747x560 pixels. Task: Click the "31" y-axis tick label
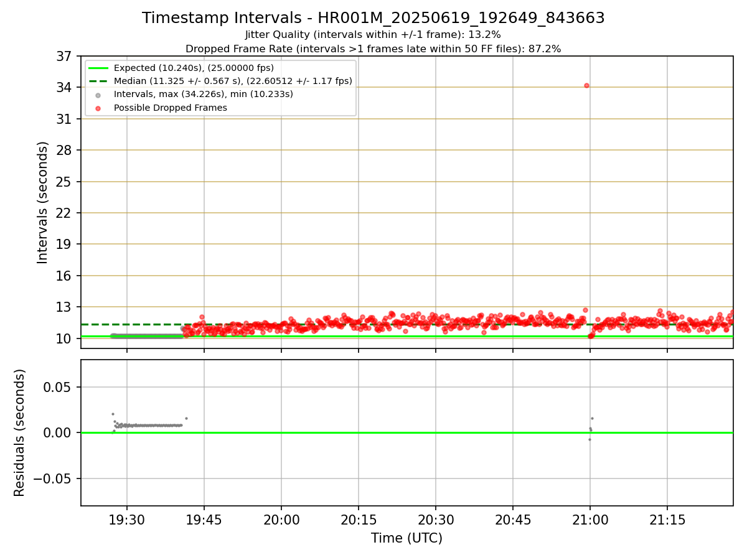pos(65,119)
